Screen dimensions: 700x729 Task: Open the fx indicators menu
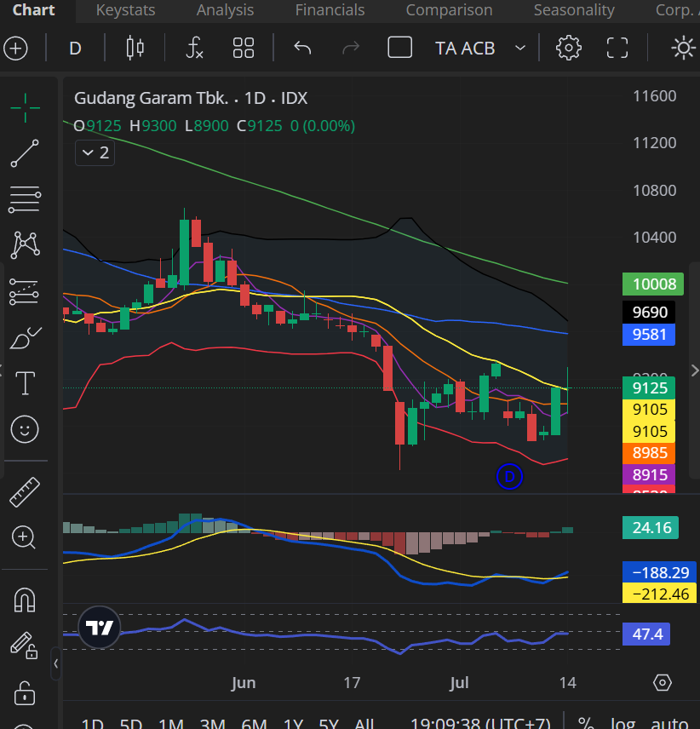194,48
